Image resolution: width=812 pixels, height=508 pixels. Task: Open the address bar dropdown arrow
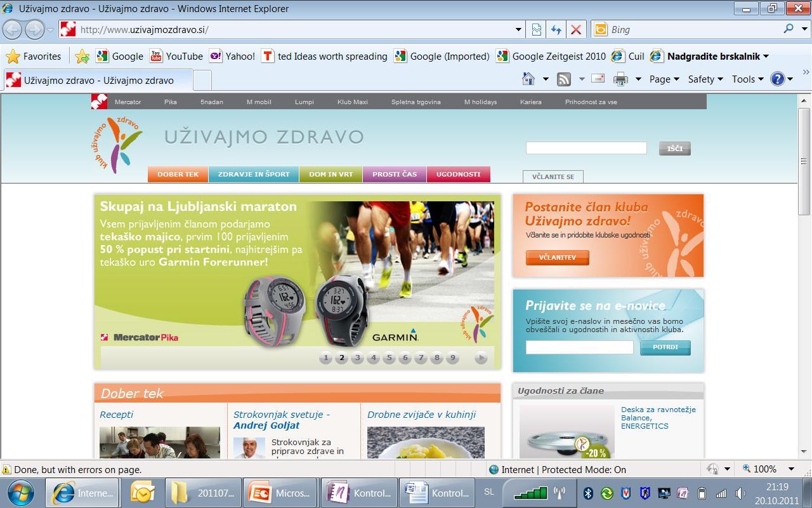518,29
